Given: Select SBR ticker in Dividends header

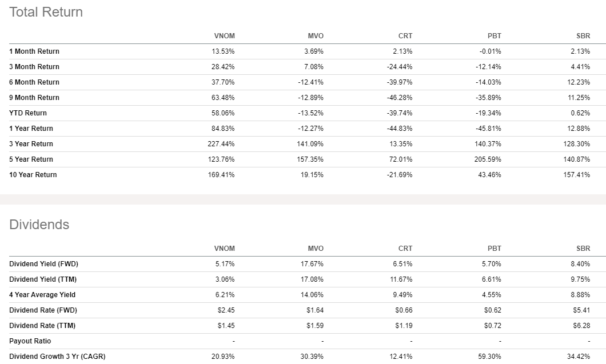Looking at the screenshot, I should pos(583,249).
